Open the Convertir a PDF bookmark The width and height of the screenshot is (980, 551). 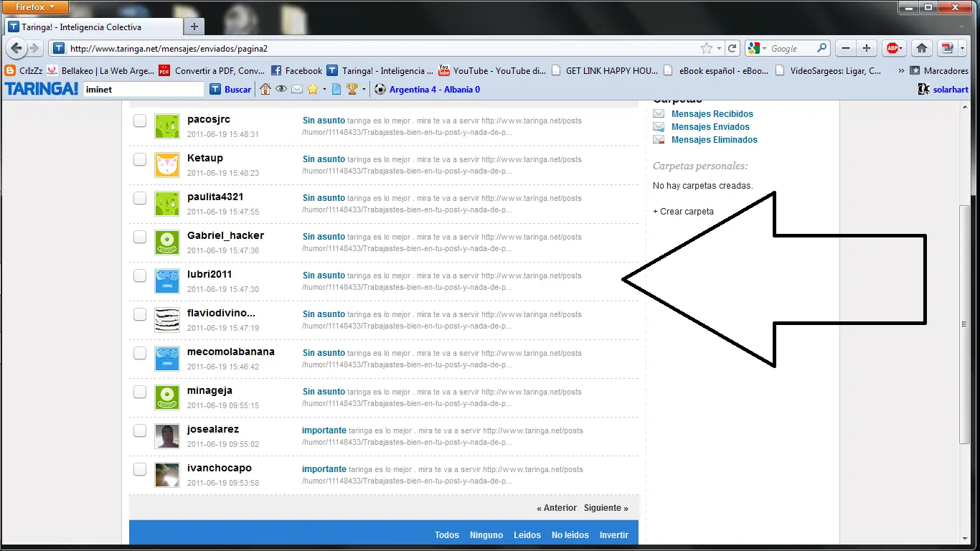pyautogui.click(x=212, y=70)
